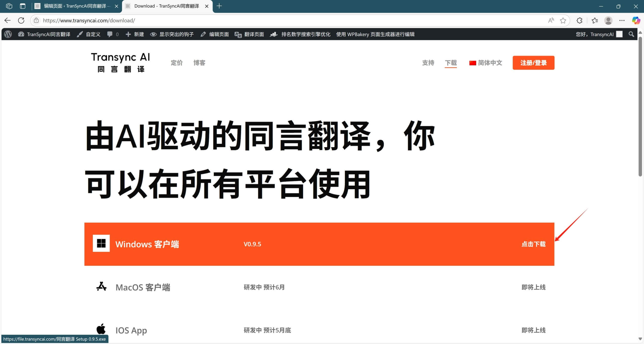Open the 定价 navigation link
The image size is (644, 344).
[177, 63]
